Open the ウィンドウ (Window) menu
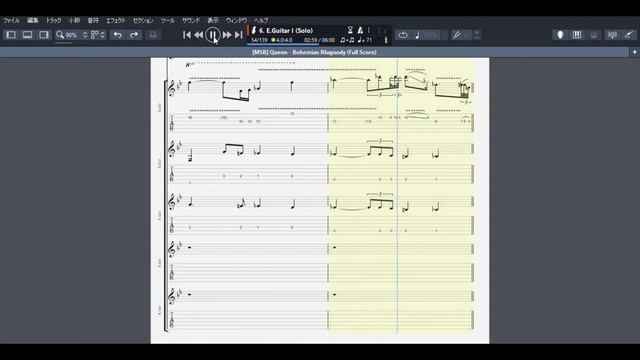Screen dimensions: 640x360 pyautogui.click(x=236, y=20)
